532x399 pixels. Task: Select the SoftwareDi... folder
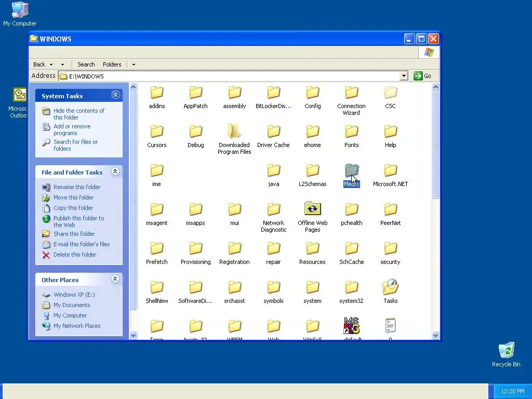[195, 292]
